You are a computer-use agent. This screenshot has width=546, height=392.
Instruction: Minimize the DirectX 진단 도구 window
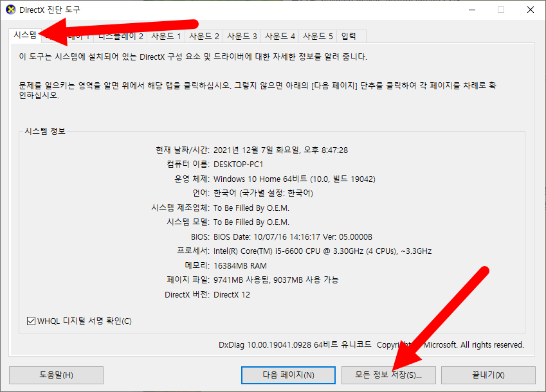pyautogui.click(x=472, y=10)
